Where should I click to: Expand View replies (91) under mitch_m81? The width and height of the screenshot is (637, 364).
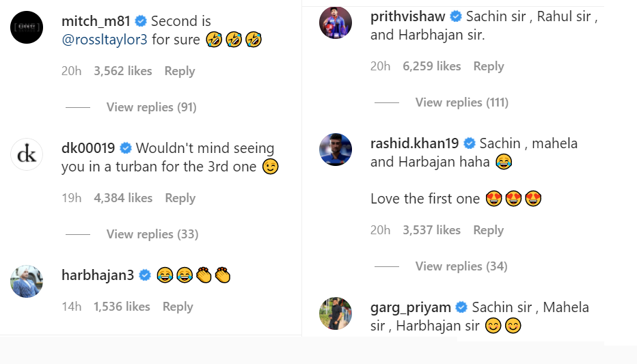(x=151, y=107)
